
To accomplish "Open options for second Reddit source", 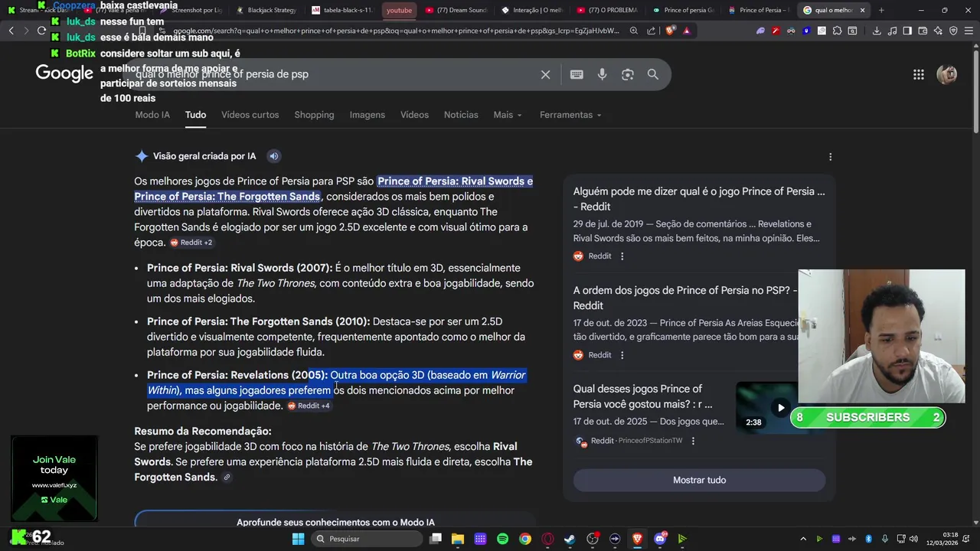I will (x=622, y=355).
